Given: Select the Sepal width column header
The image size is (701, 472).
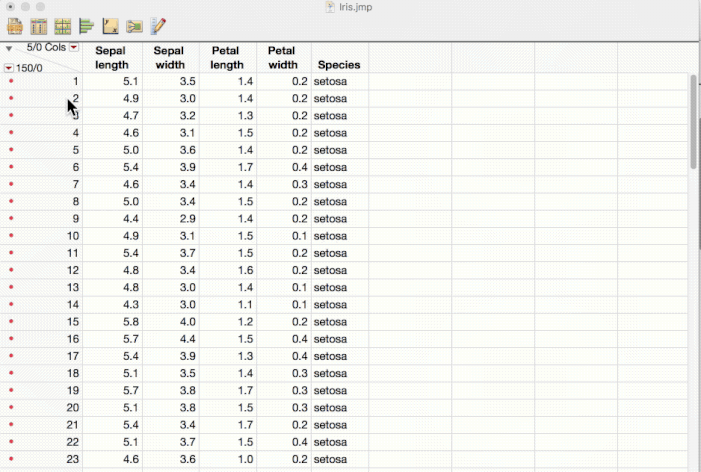Looking at the screenshot, I should (x=170, y=58).
